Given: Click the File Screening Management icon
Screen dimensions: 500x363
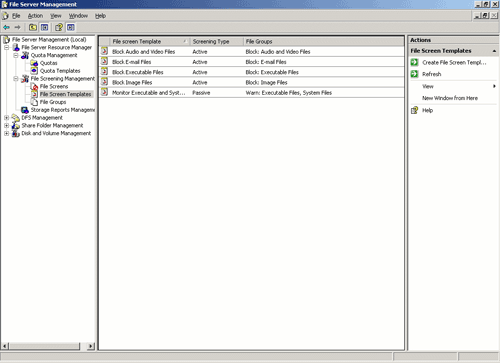Looking at the screenshot, I should click(25, 79).
